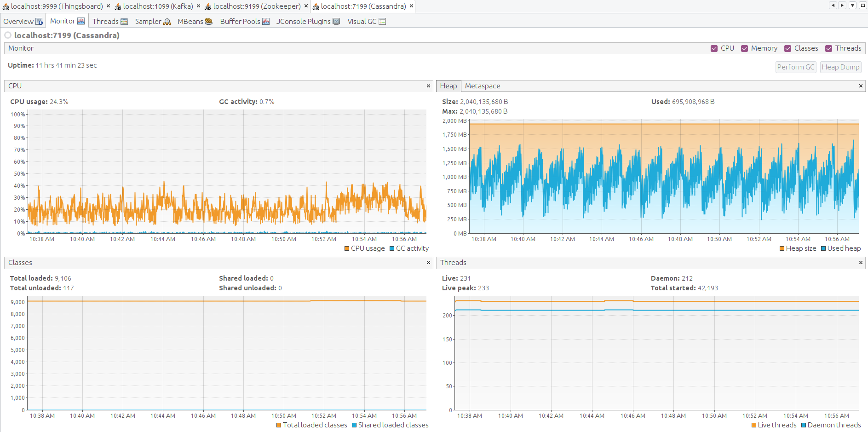
Task: Open the Buffer Pools tab icon
Action: point(266,22)
